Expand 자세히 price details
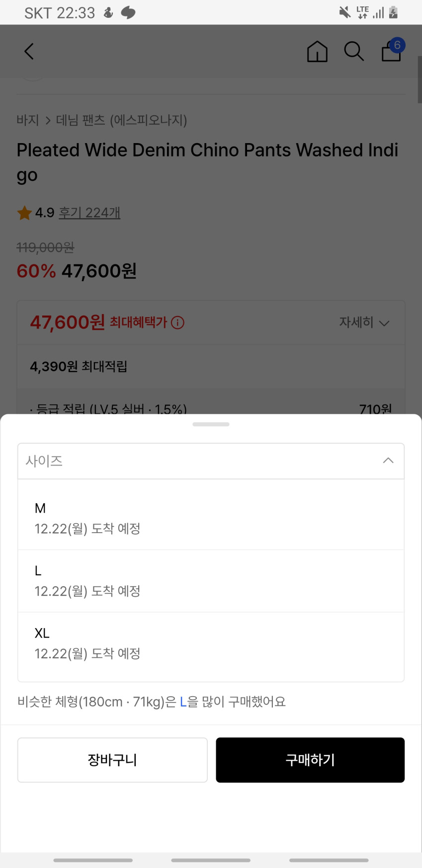 [364, 322]
